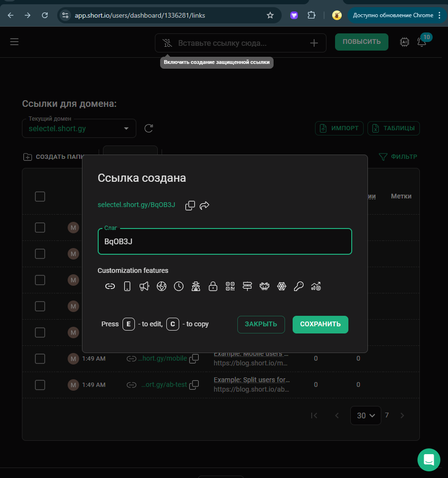Open notifications via the bell icon
The width and height of the screenshot is (448, 478).
(421, 42)
